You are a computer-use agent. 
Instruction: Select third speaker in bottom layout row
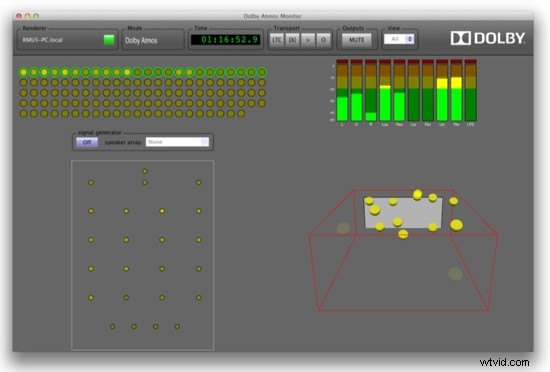[x=156, y=326]
